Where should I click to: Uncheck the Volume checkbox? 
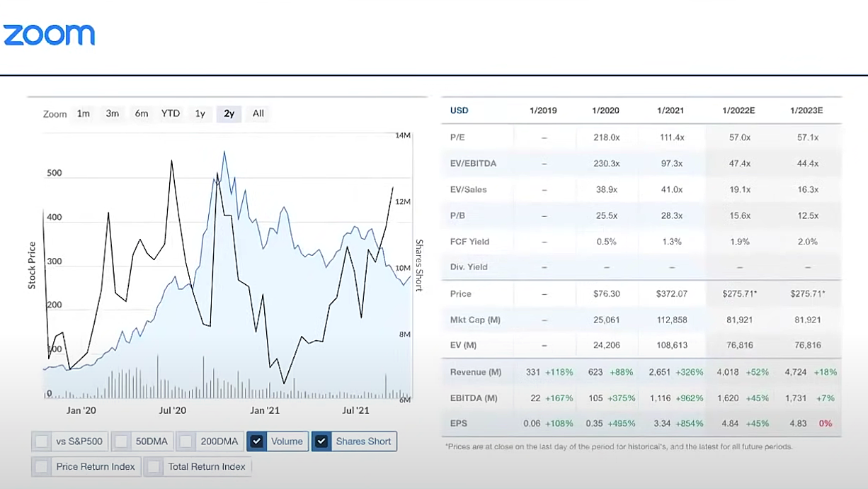pyautogui.click(x=257, y=442)
